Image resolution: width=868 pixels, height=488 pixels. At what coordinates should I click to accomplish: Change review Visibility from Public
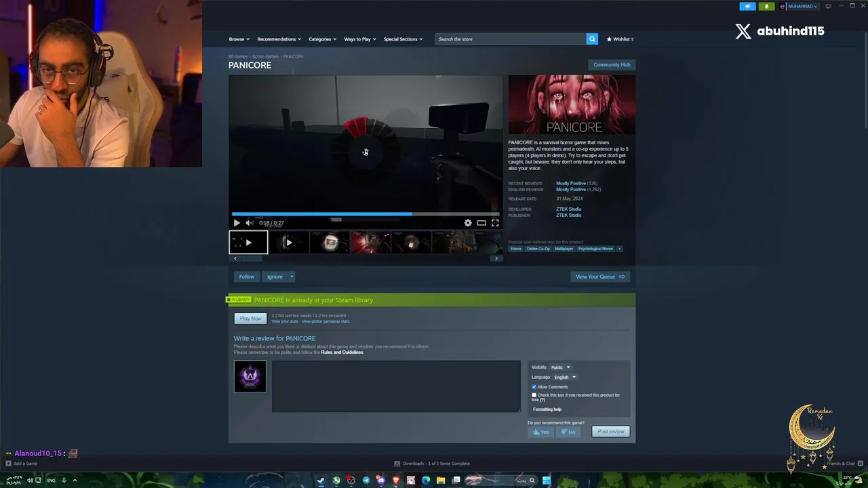(x=560, y=367)
